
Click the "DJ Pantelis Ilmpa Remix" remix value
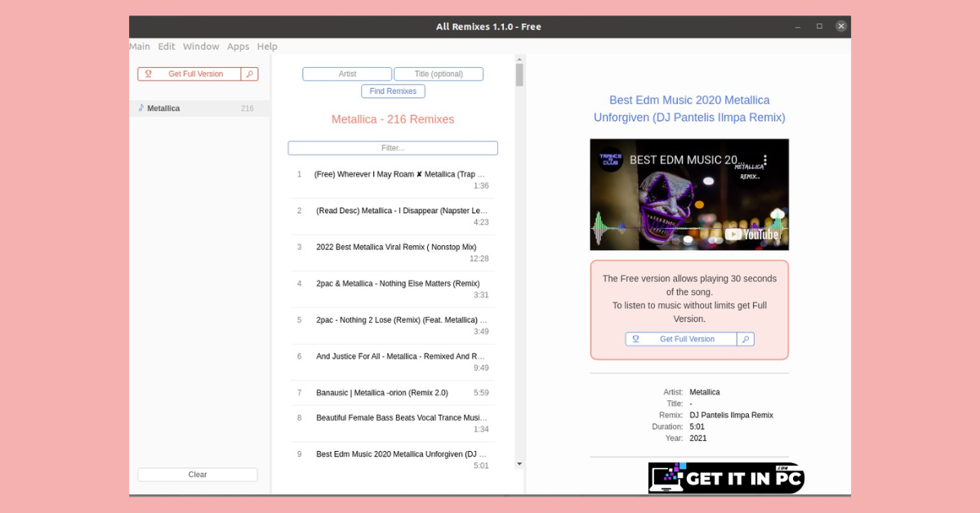(731, 415)
